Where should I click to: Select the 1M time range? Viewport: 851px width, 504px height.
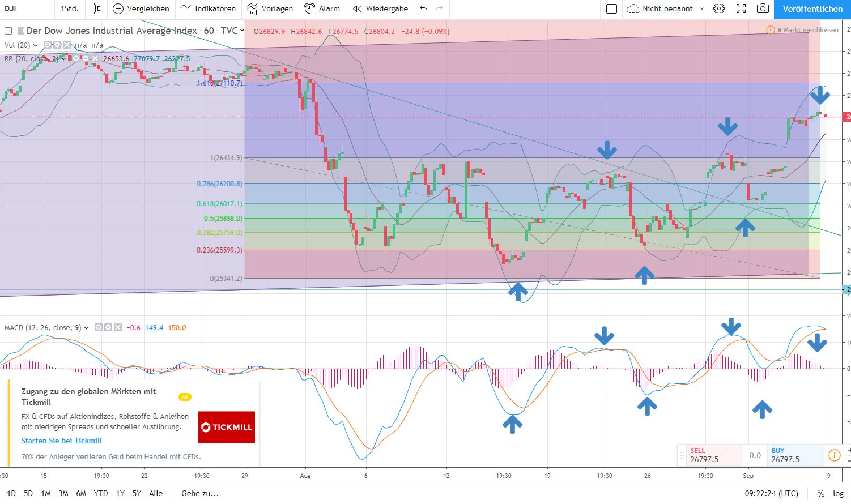click(46, 493)
